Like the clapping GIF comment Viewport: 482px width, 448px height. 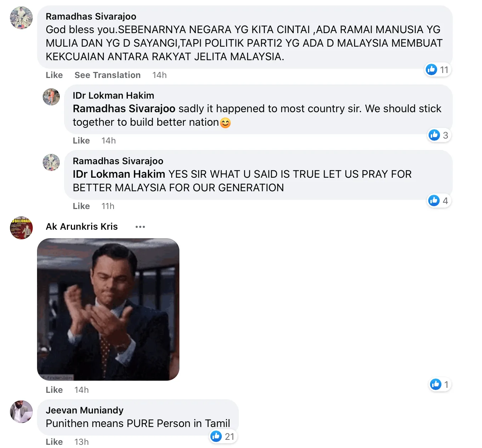point(54,390)
